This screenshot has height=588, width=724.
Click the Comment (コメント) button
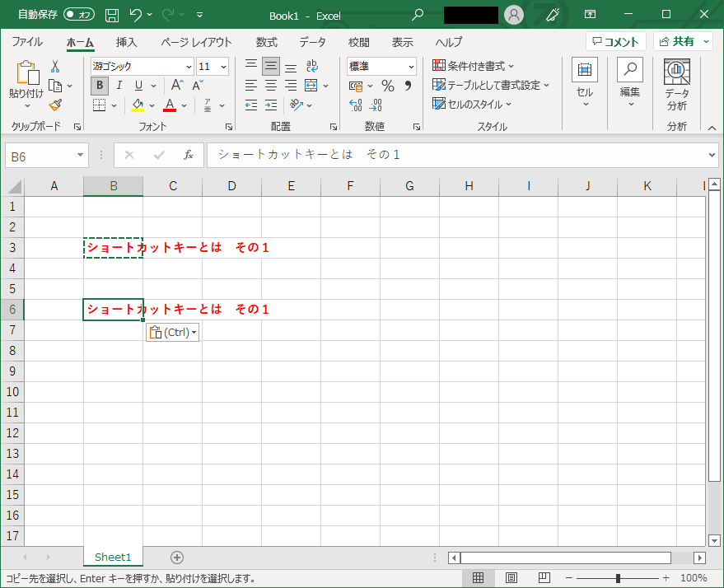615,41
